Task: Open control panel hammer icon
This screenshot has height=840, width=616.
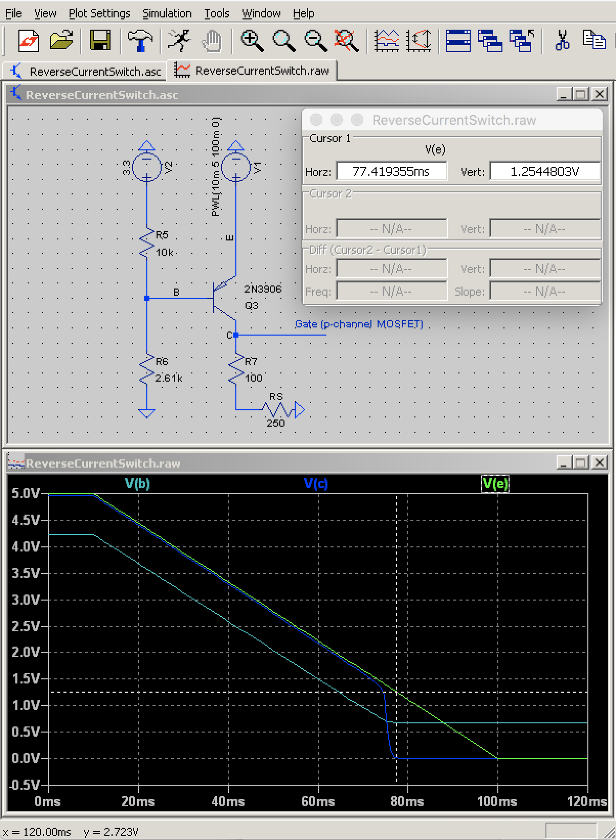Action: click(139, 40)
